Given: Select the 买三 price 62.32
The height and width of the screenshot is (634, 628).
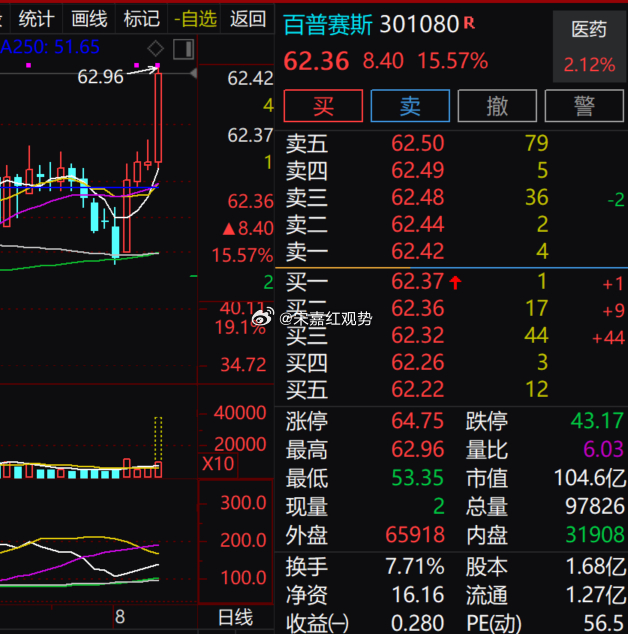Looking at the screenshot, I should coord(418,335).
